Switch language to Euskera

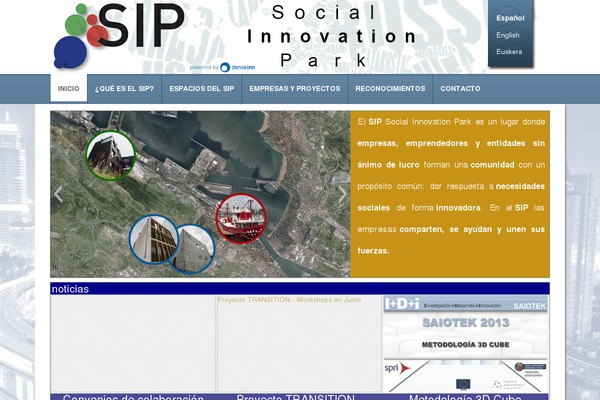(x=509, y=52)
